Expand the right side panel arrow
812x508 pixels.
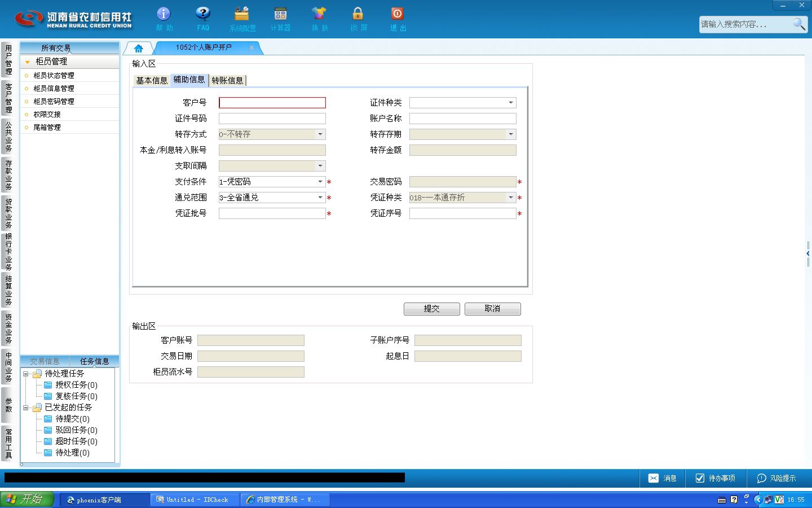coord(808,253)
